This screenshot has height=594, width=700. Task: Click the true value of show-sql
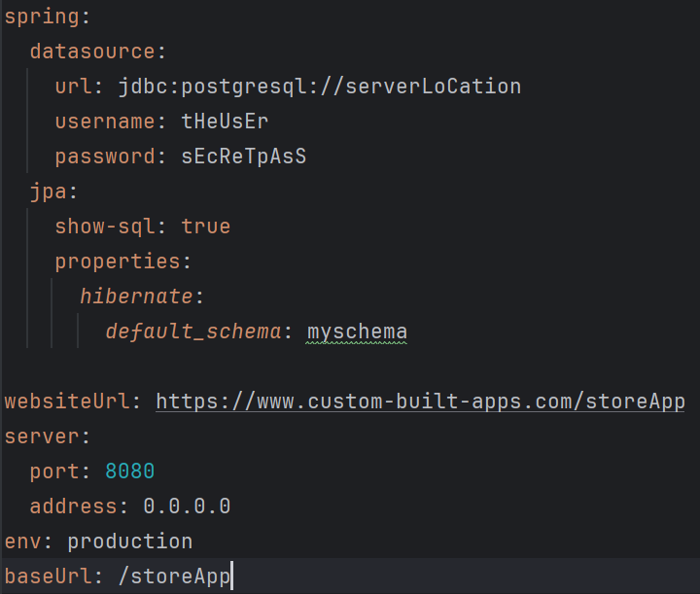click(205, 227)
